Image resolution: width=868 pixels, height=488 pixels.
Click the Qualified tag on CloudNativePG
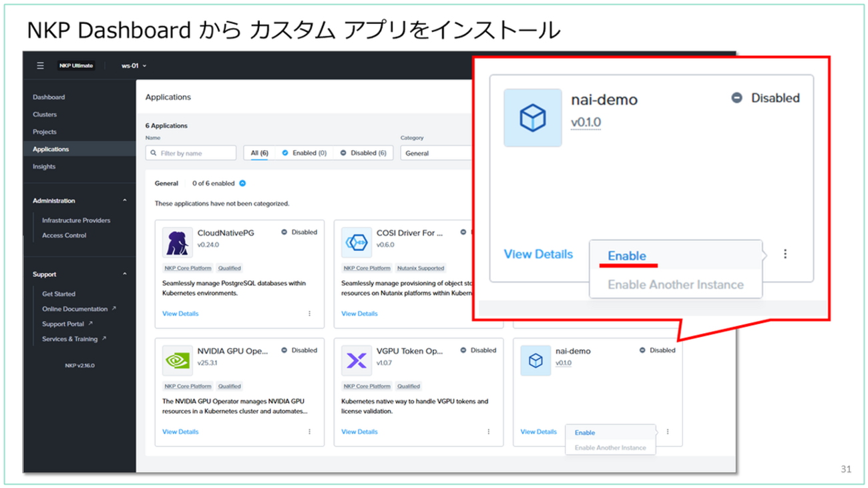click(230, 268)
